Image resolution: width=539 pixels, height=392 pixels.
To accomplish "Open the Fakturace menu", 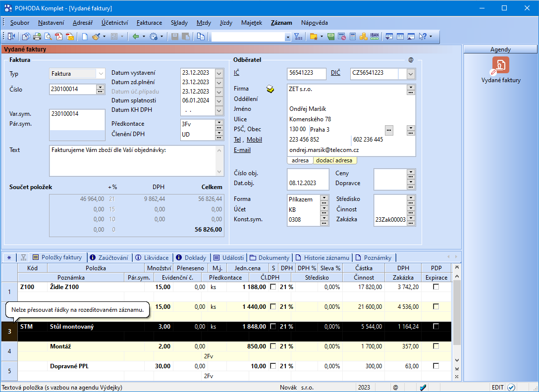I will 149,23.
